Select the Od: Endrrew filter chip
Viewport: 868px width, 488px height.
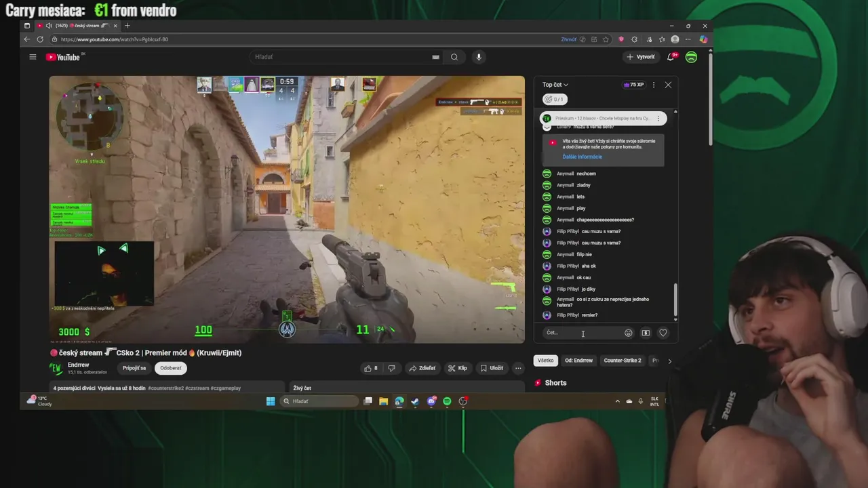(578, 361)
